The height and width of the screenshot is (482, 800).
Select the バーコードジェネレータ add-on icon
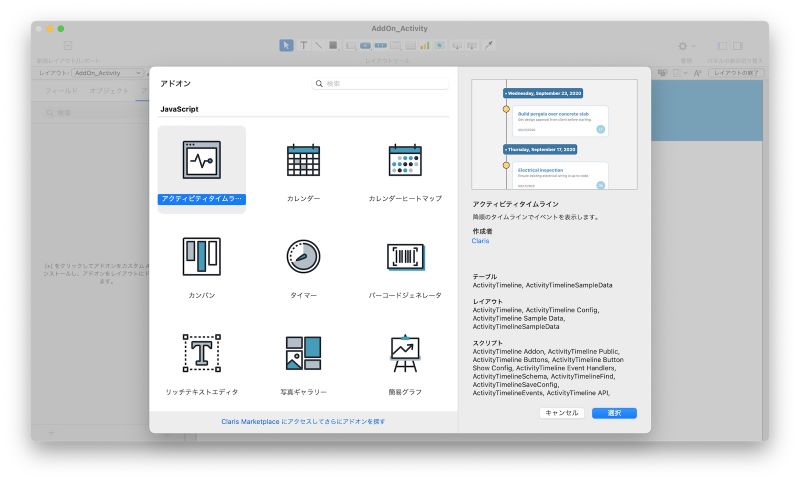point(405,256)
